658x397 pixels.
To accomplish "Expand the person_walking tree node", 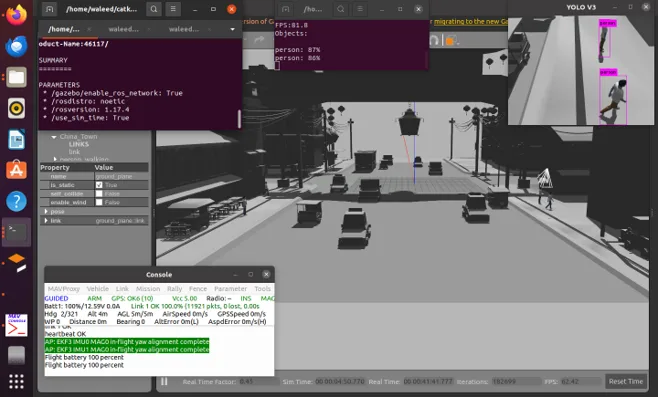I will point(55,159).
